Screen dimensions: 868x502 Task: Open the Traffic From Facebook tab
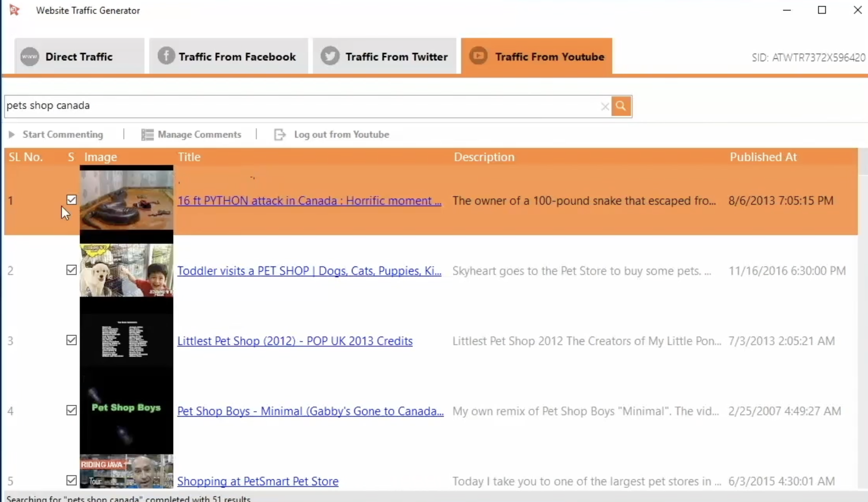coord(229,56)
